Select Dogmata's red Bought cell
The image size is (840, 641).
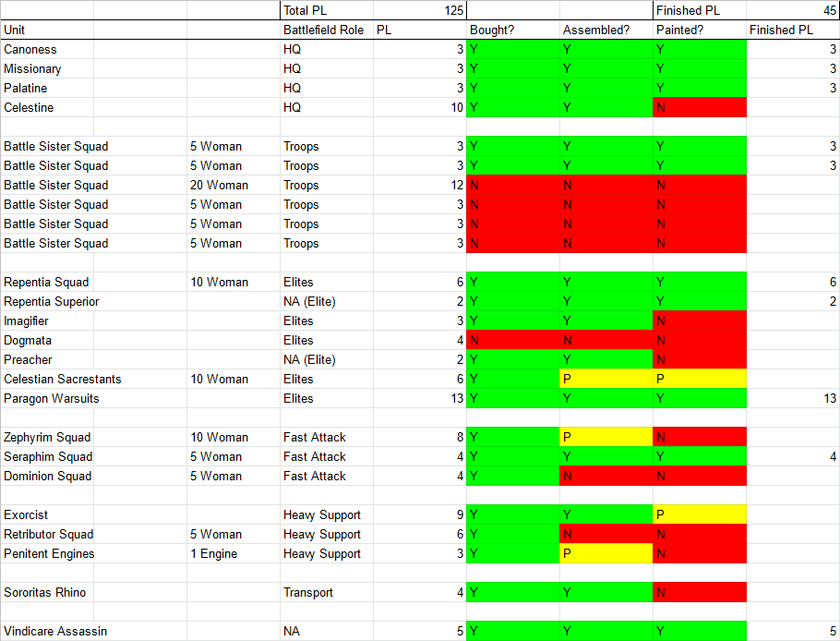[512, 340]
